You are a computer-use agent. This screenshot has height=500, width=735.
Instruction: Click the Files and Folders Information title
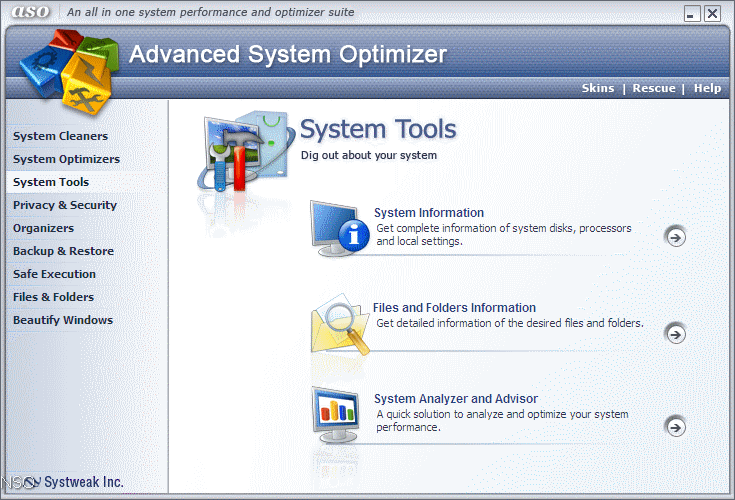click(454, 308)
